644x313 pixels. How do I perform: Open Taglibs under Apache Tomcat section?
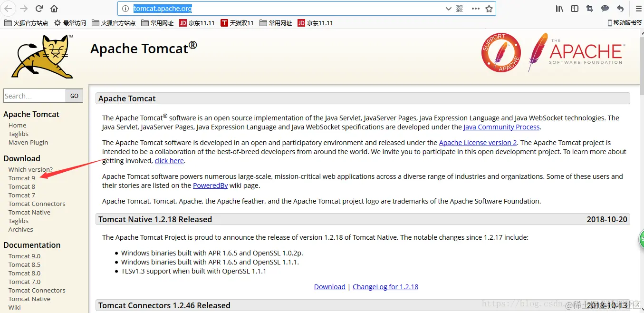[19, 134]
